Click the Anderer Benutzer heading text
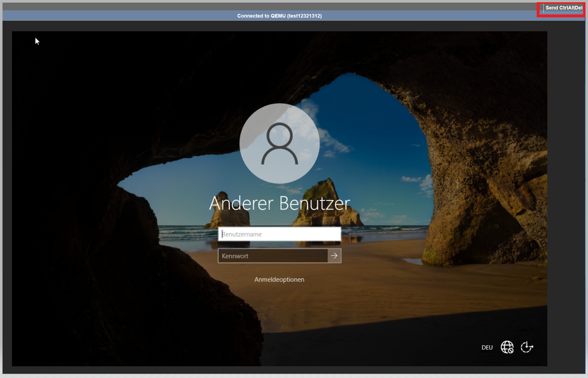The width and height of the screenshot is (588, 378). (279, 203)
